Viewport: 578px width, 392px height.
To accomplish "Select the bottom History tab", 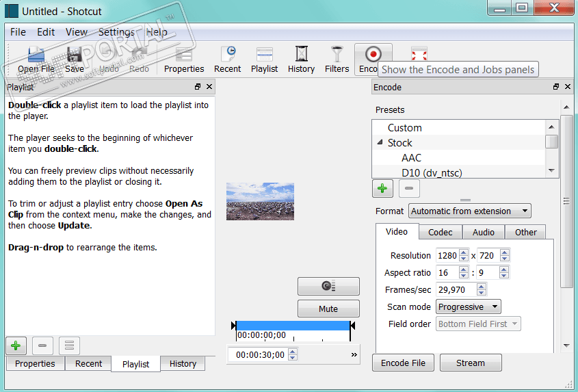I will [x=183, y=363].
